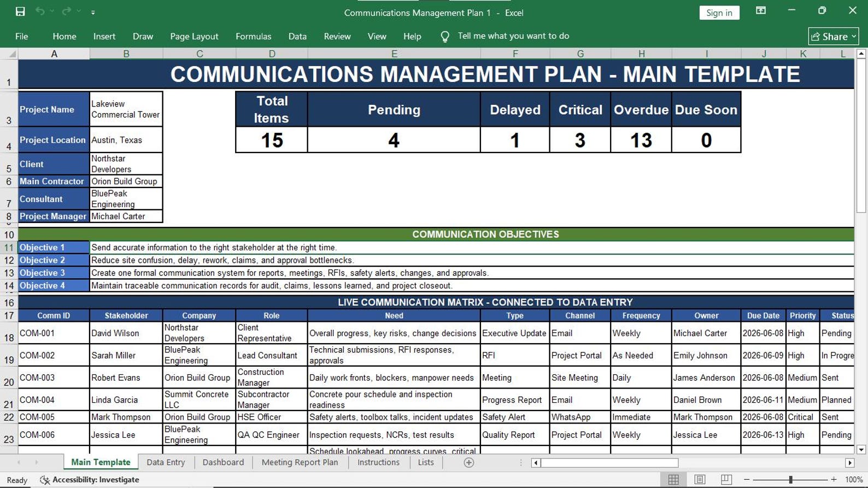
Task: Switch to the Home ribbon tab
Action: (64, 36)
